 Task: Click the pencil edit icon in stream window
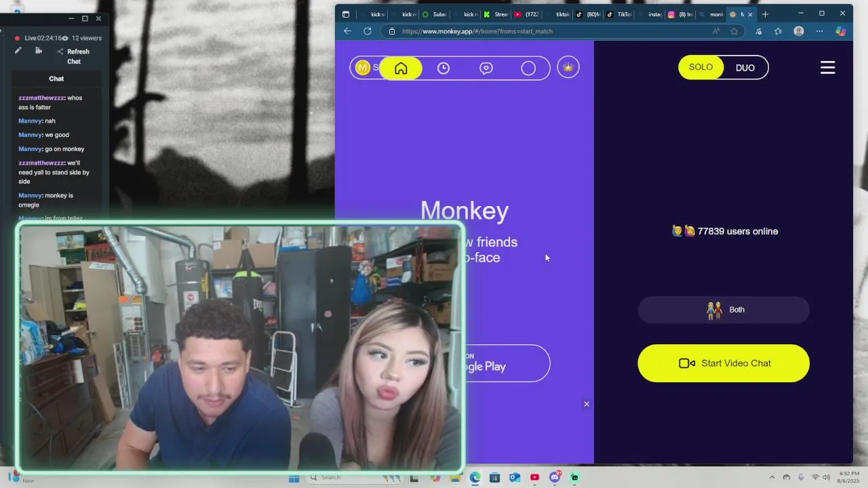(x=18, y=51)
